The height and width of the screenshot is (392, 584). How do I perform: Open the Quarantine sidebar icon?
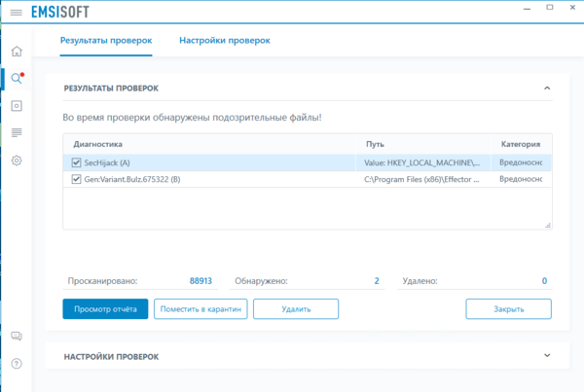click(17, 106)
